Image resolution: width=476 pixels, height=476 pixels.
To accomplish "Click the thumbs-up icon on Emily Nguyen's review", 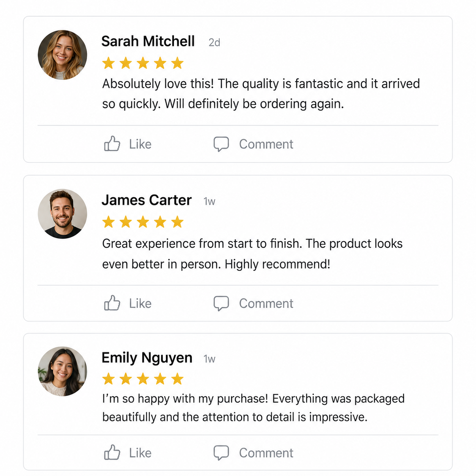I will pyautogui.click(x=112, y=452).
